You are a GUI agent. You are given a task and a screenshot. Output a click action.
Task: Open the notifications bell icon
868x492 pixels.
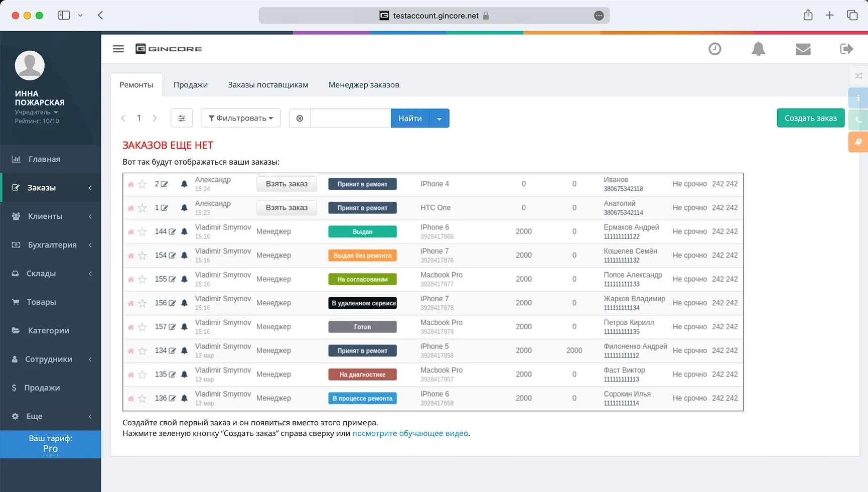(x=758, y=49)
